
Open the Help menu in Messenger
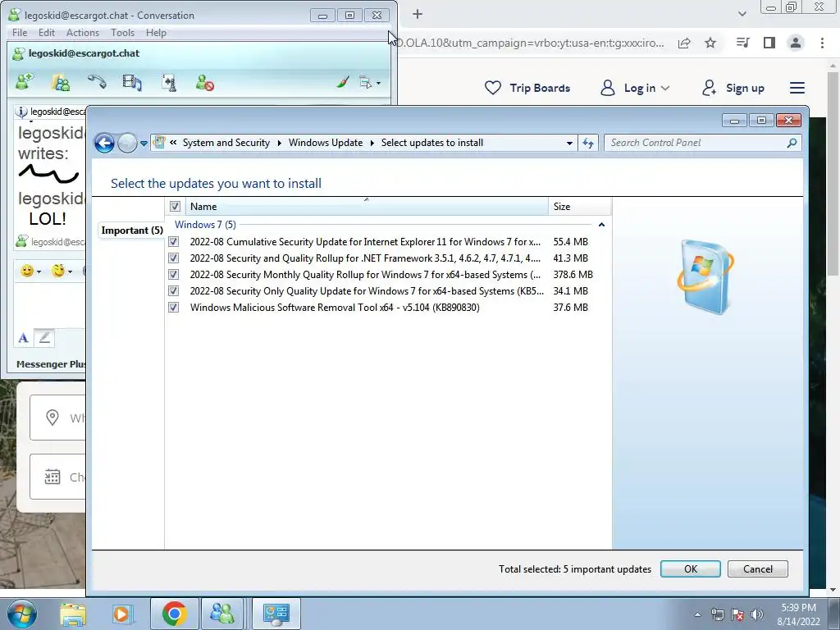tap(156, 33)
